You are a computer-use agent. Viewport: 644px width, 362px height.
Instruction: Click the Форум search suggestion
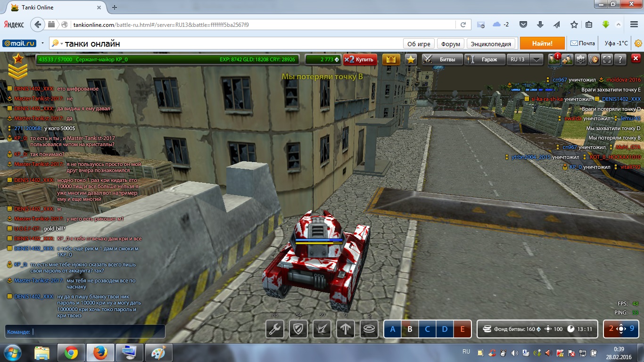(x=451, y=44)
